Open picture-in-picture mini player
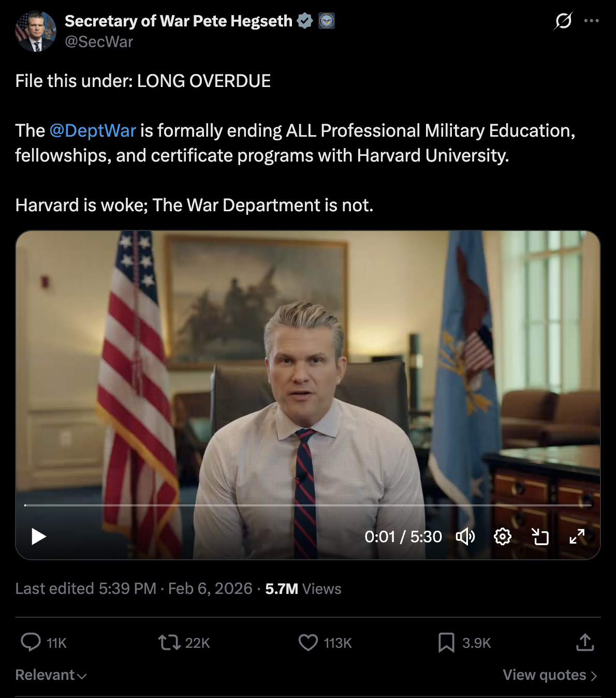The image size is (616, 698). tap(540, 536)
